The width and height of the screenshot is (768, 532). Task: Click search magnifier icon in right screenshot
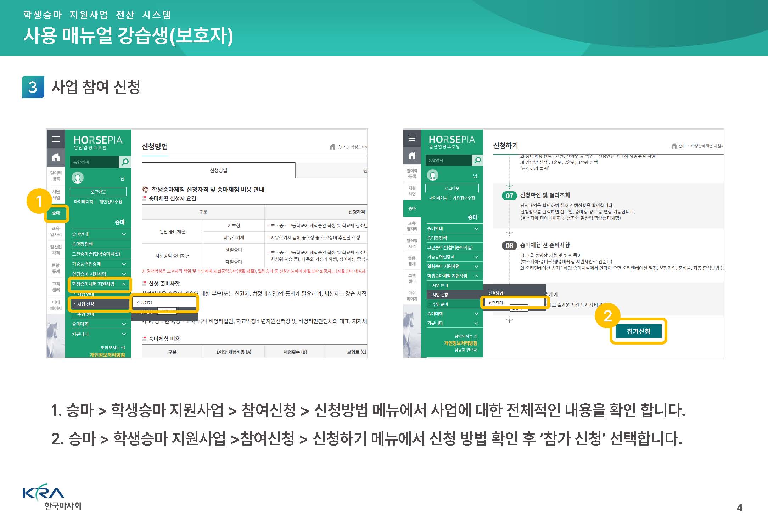pos(477,160)
